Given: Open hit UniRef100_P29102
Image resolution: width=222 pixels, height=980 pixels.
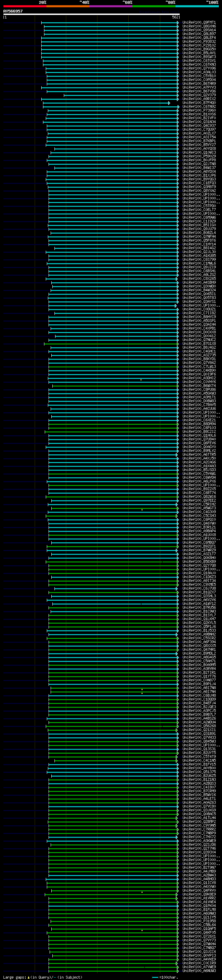Looking at the screenshot, I should coord(199,45).
